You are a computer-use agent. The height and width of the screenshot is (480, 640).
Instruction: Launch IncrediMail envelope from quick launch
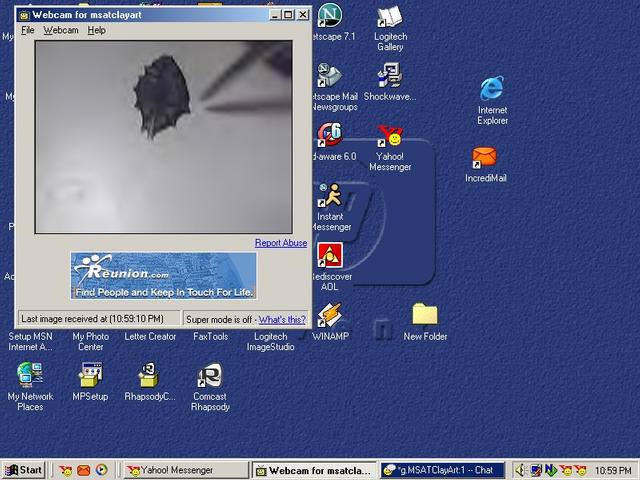pos(84,471)
